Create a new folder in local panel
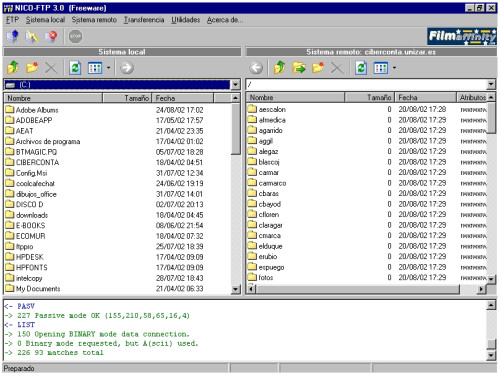Viewport: 500px width, 376px height. coord(32,68)
